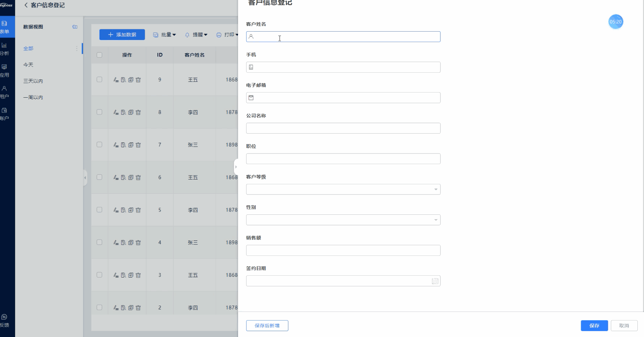Click the 保存 button
This screenshot has width=644, height=337.
click(x=594, y=326)
